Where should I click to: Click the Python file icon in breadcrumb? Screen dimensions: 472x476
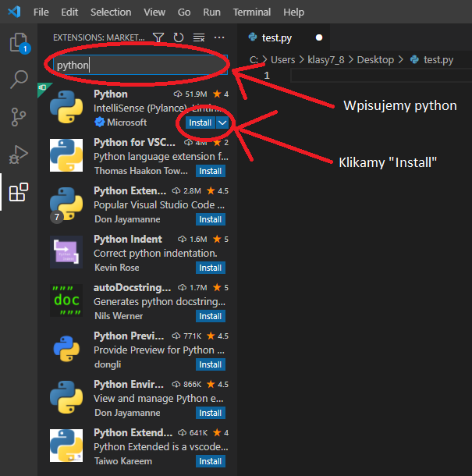tap(414, 59)
